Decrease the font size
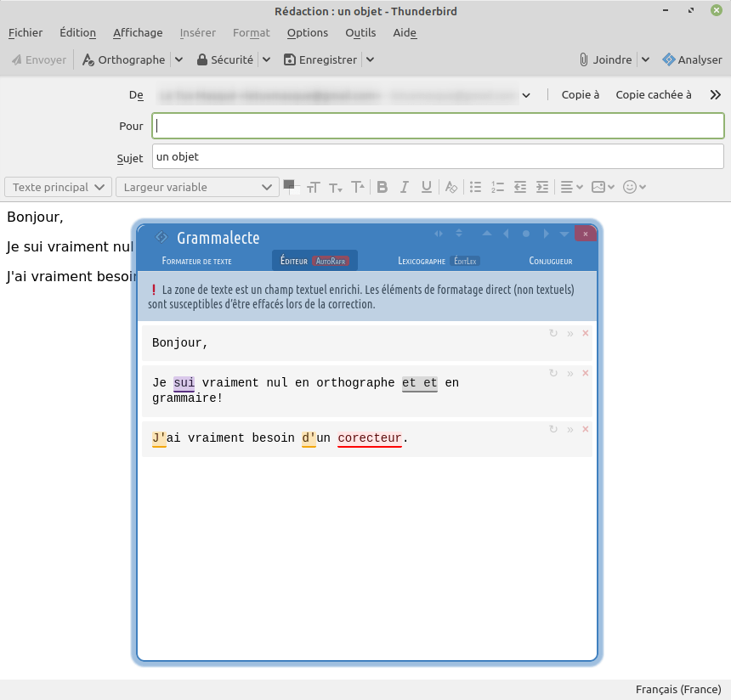The image size is (731, 700). 336,188
